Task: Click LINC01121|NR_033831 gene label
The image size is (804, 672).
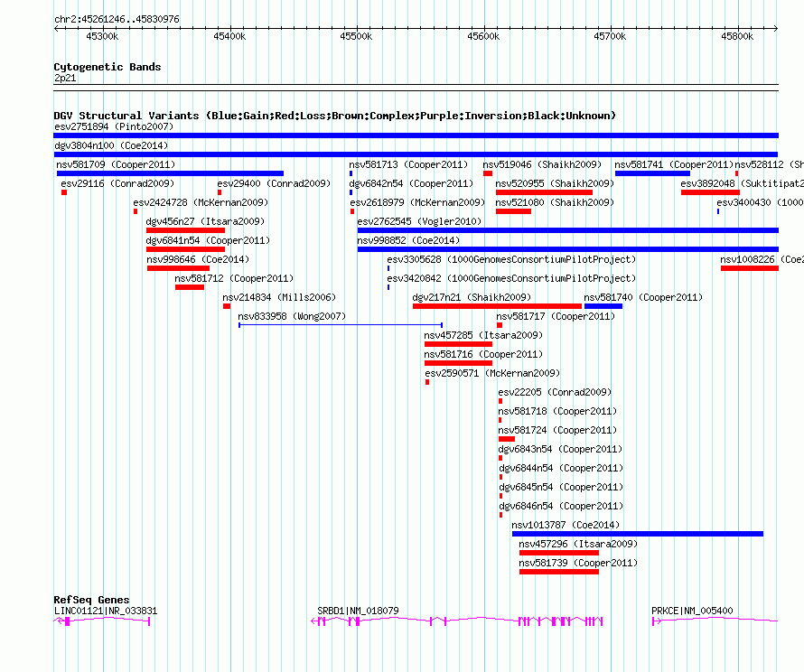Action: tap(106, 611)
